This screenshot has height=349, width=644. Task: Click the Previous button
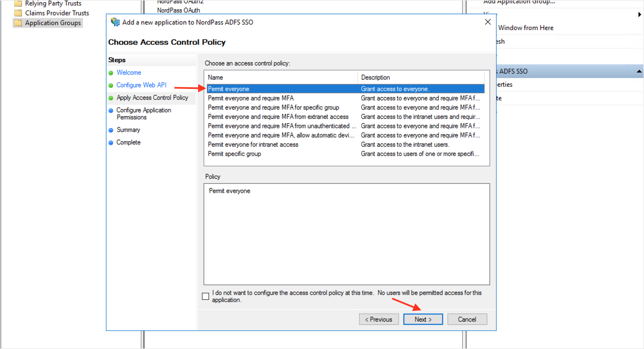[379, 320]
